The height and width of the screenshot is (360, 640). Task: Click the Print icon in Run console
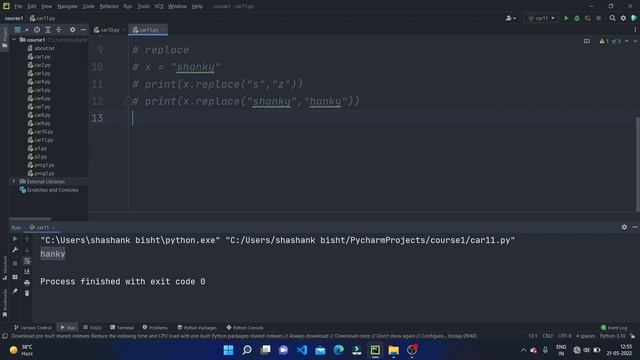click(x=27, y=282)
